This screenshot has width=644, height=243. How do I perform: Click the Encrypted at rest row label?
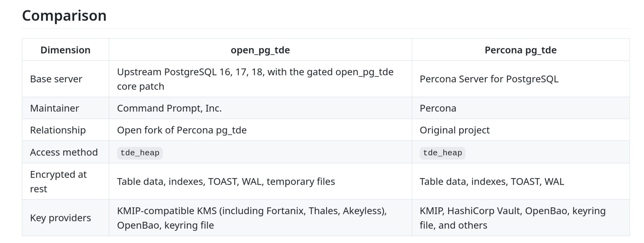point(59,182)
